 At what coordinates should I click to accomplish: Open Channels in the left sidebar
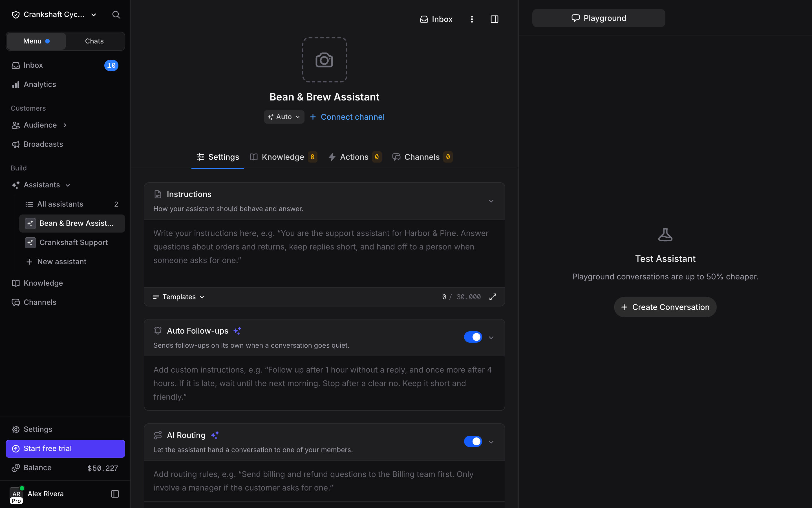pyautogui.click(x=65, y=302)
